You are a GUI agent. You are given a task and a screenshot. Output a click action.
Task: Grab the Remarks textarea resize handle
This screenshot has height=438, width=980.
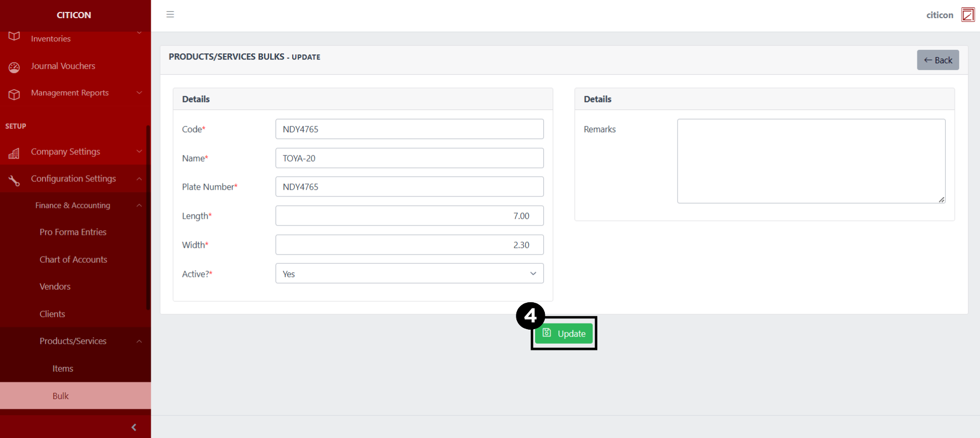click(x=942, y=200)
